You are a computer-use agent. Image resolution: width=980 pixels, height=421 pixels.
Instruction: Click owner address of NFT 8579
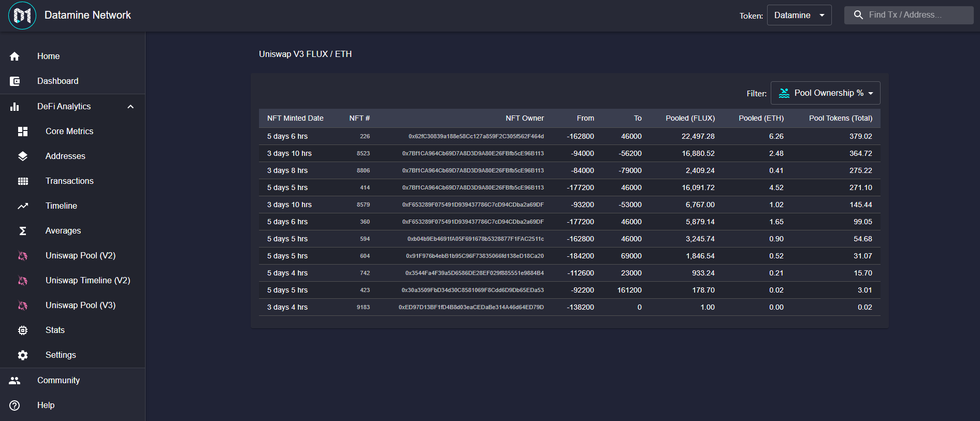473,205
